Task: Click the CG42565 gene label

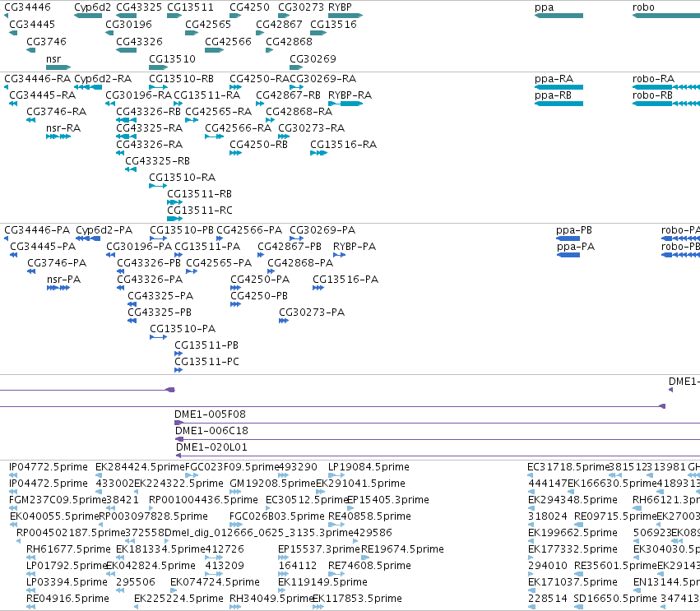Action: click(x=208, y=24)
